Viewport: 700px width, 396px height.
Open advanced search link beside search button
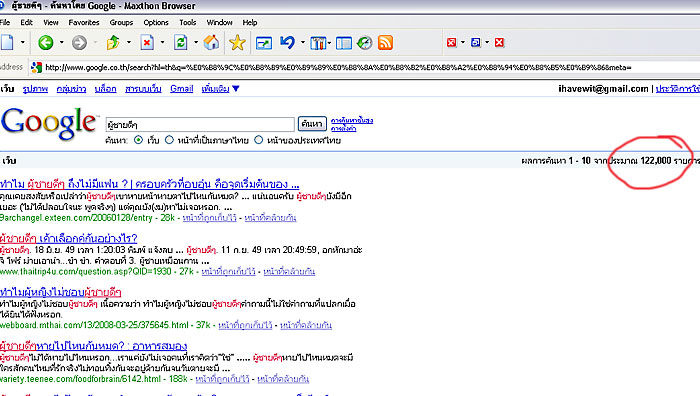[352, 121]
